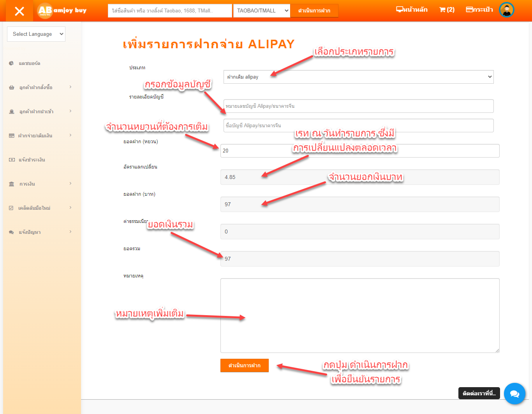Open the Select Language dropdown
The width and height of the screenshot is (532, 414).
(x=36, y=34)
